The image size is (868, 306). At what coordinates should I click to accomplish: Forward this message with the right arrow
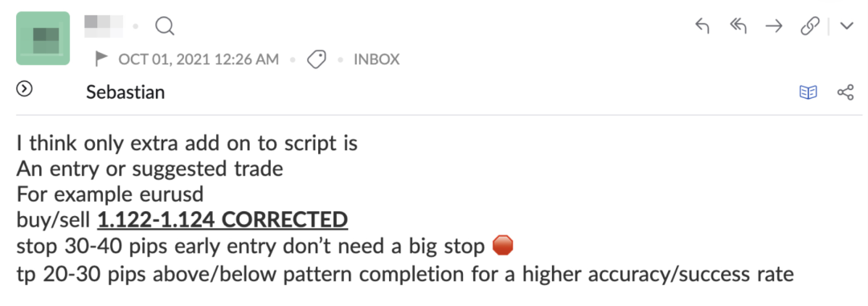coord(774,27)
